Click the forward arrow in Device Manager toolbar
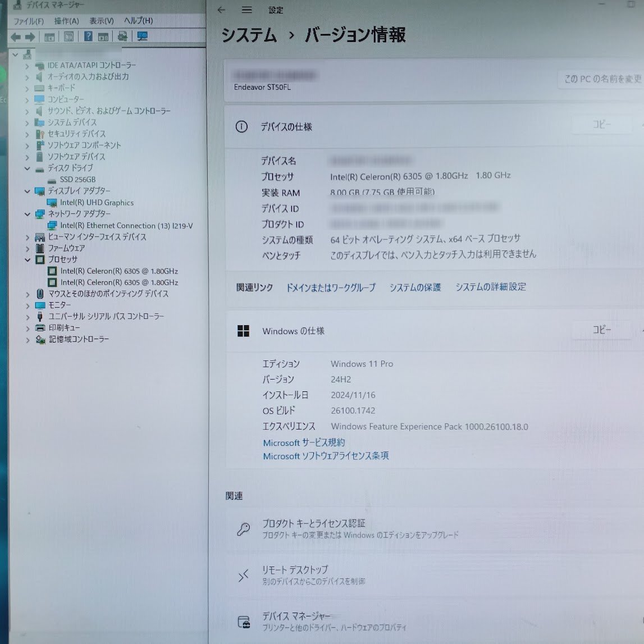 [29, 36]
